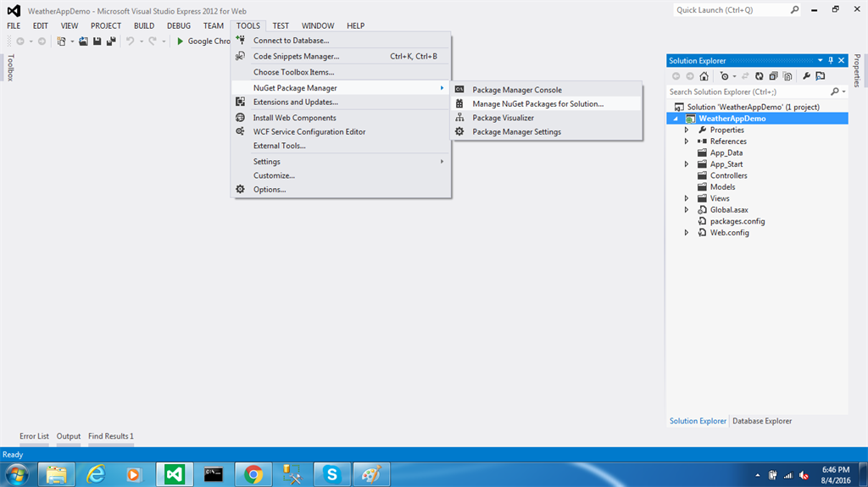The width and height of the screenshot is (868, 487).
Task: Select Choose Toolbox Items
Action: tap(341, 72)
